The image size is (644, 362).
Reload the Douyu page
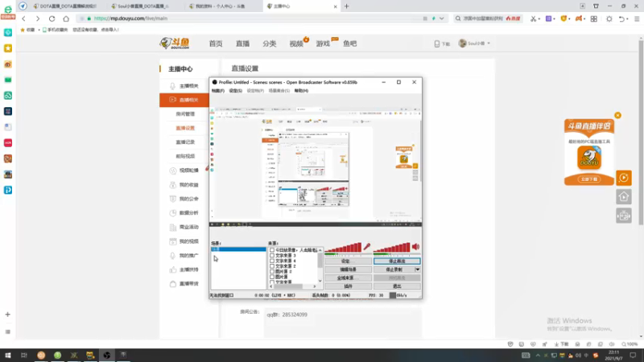[52, 19]
